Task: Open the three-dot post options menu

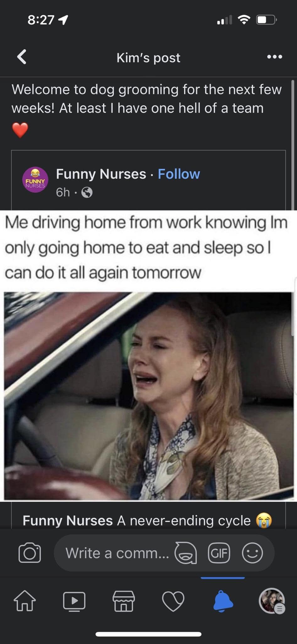Action: (x=274, y=57)
